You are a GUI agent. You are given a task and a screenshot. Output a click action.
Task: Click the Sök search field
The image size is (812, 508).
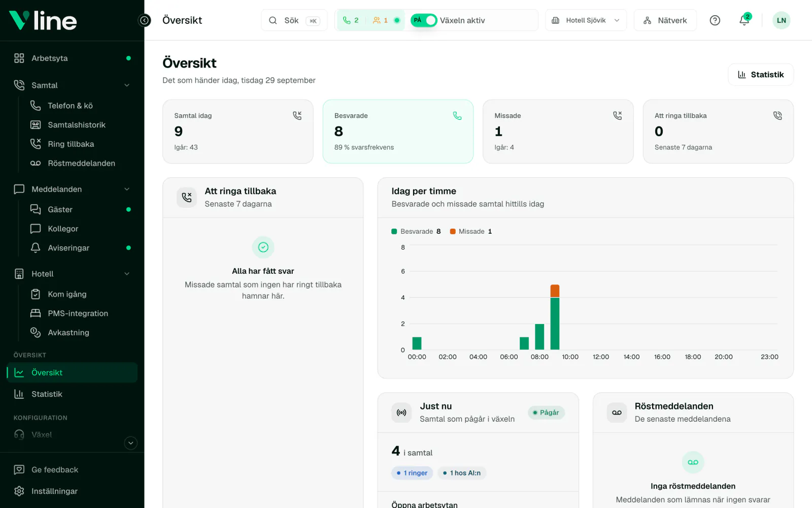pos(294,20)
